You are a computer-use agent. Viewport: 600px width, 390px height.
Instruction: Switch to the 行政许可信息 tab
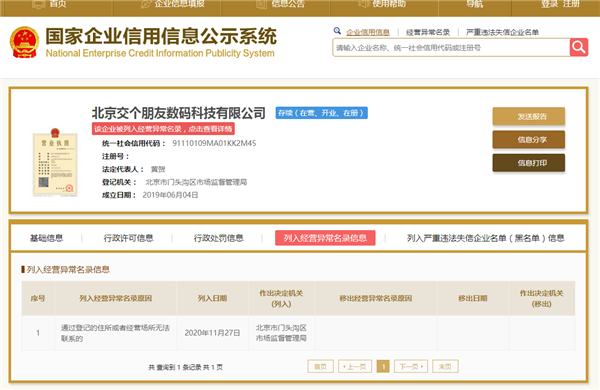(128, 238)
